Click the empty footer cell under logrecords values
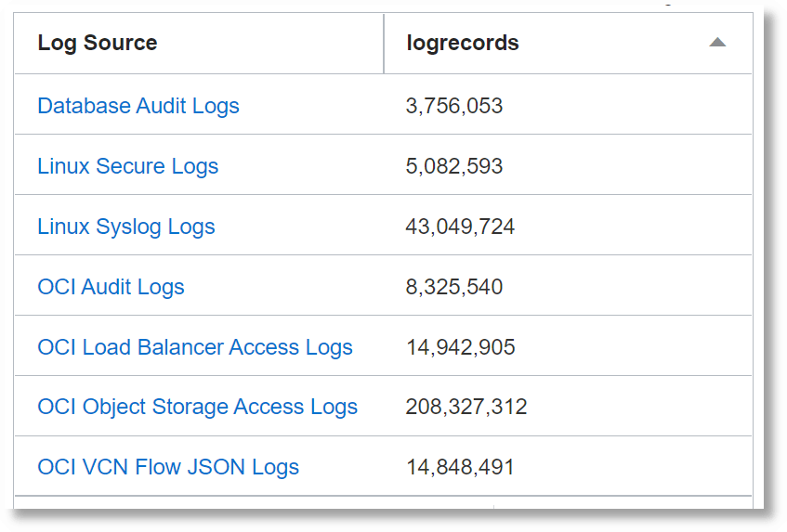Screen dimensions: 787x532 (623, 502)
